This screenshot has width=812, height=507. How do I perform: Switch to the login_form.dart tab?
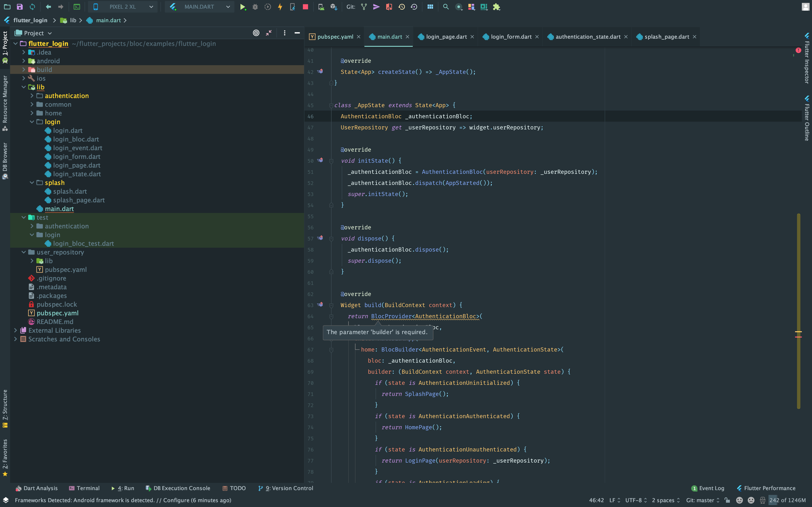click(511, 37)
